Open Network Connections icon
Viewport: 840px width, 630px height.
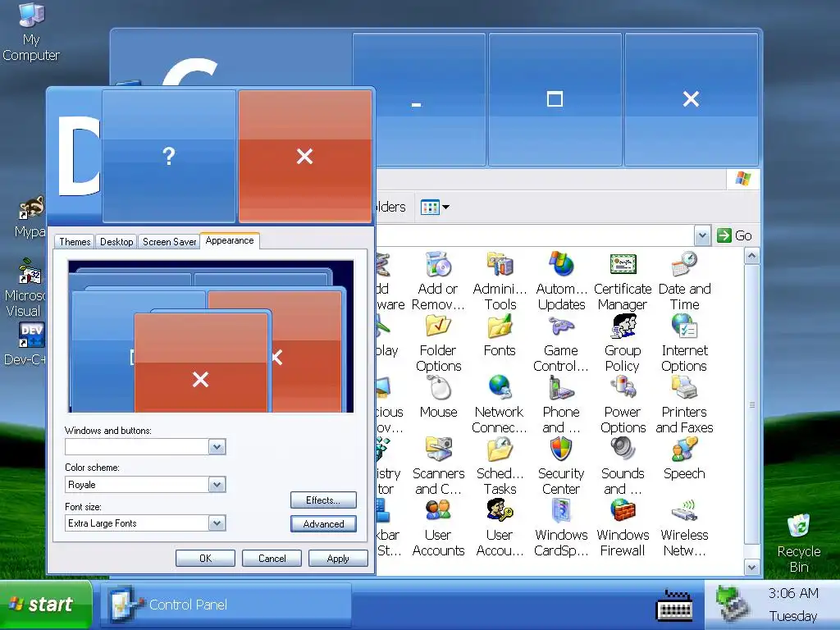click(x=500, y=388)
